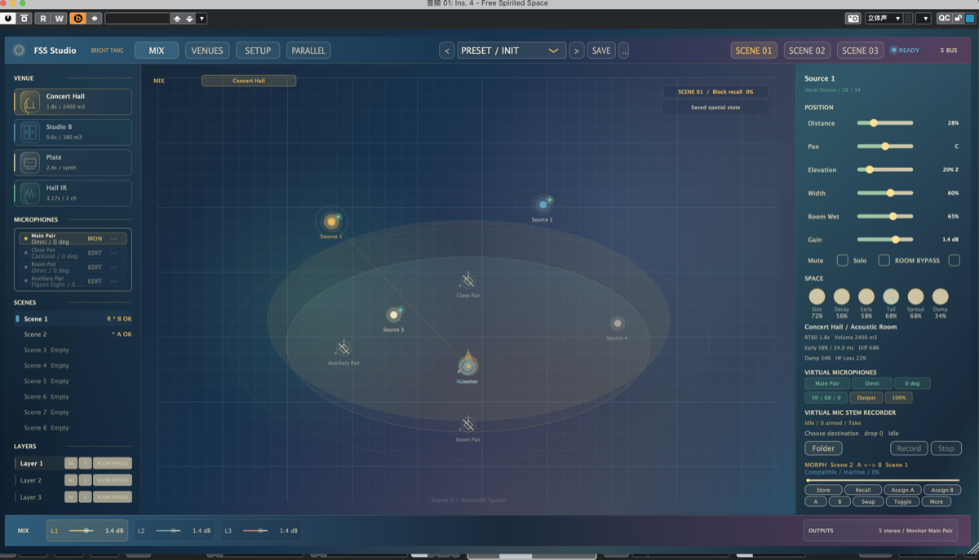Adjust the L1 level slider in bottom bar
Viewport: 979px width, 560px height.
click(82, 531)
